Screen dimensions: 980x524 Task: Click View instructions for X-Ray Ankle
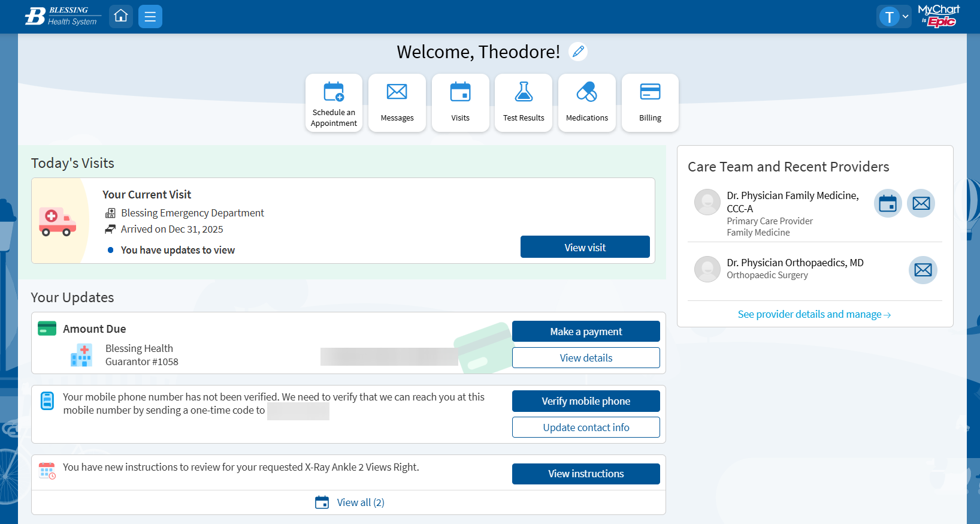[x=586, y=474]
